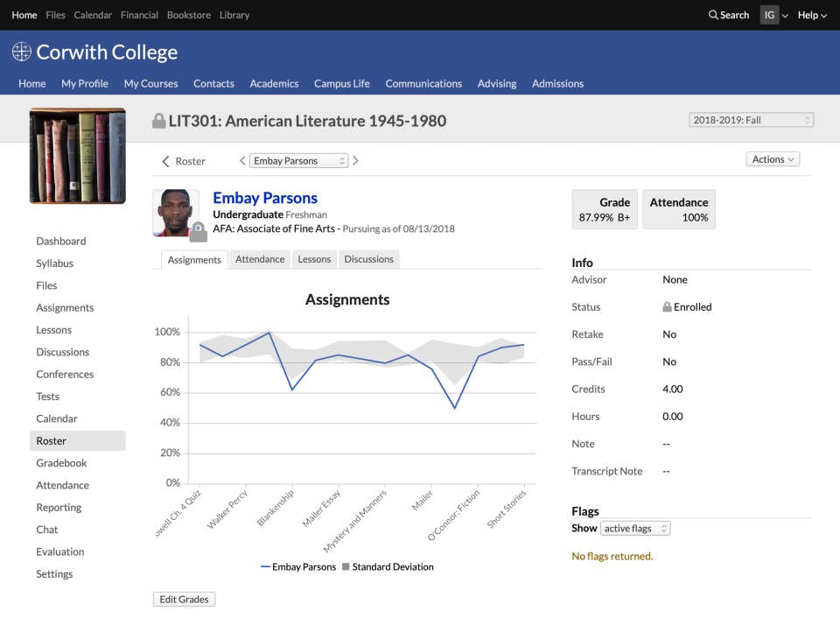Switch to the Attendance tab
The height and width of the screenshot is (625, 840).
click(259, 259)
